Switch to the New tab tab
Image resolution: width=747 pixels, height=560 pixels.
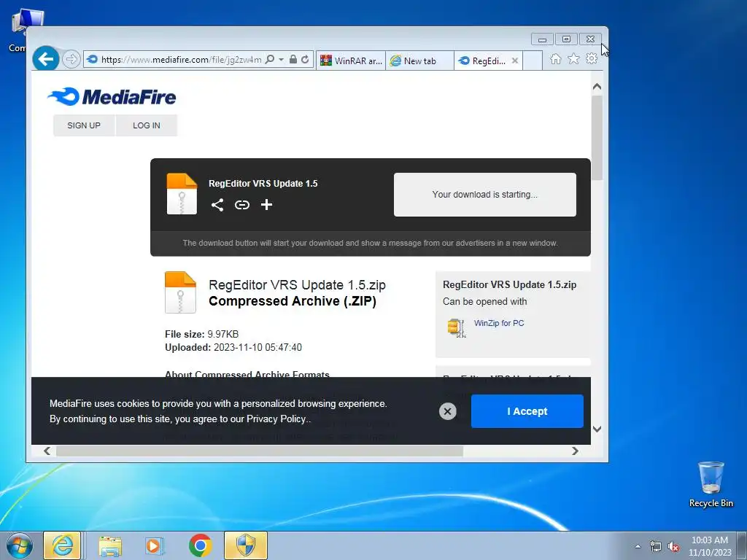pyautogui.click(x=419, y=61)
